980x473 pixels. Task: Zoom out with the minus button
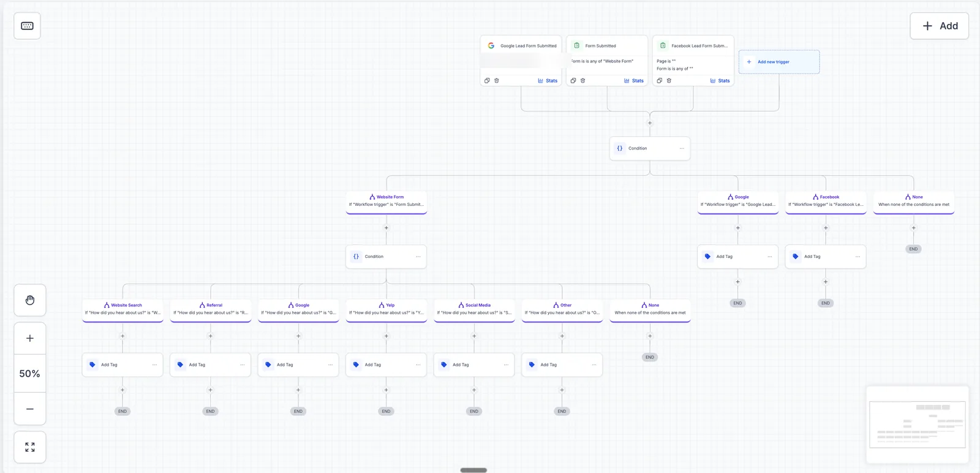coord(30,409)
